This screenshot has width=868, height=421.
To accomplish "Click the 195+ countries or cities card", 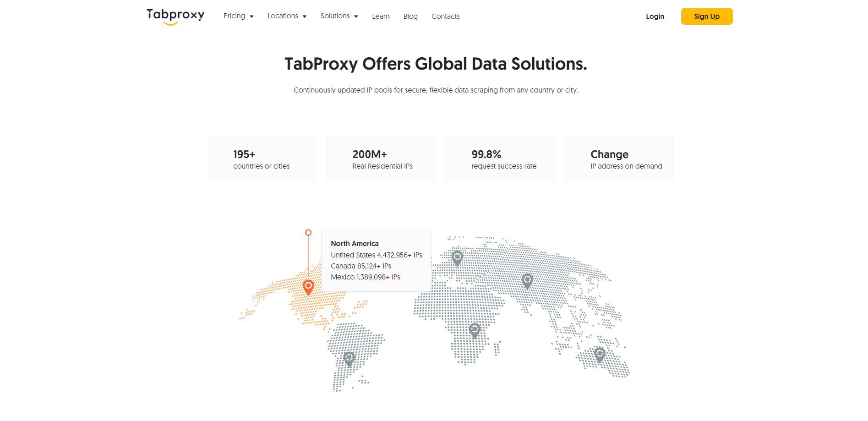I will coord(262,159).
